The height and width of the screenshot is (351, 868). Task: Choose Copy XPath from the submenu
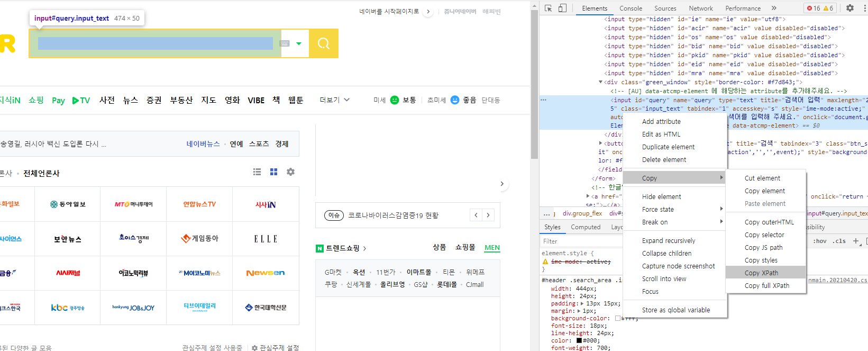[x=765, y=273]
